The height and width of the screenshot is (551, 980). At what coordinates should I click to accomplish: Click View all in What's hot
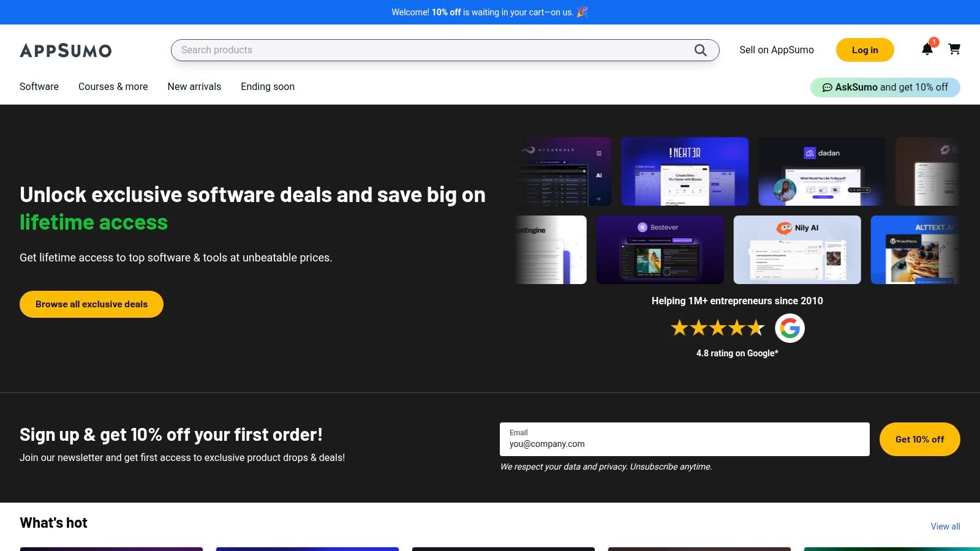coord(946,527)
